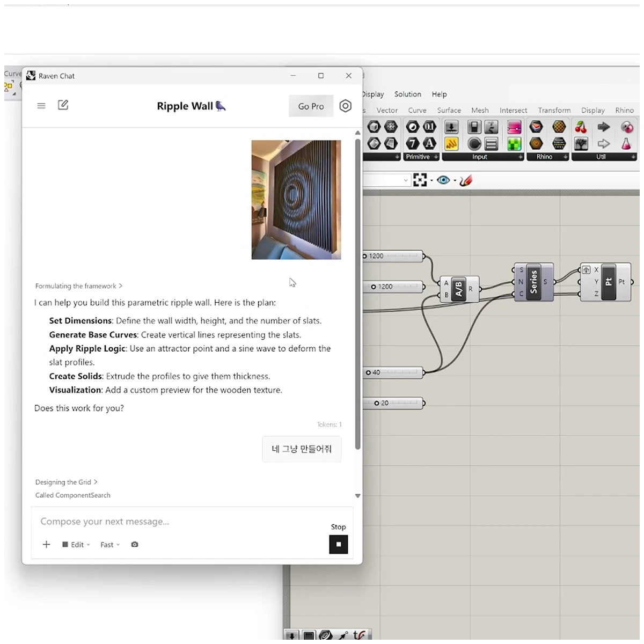Attach a file with plus icon
644x644 pixels.
pos(47,544)
